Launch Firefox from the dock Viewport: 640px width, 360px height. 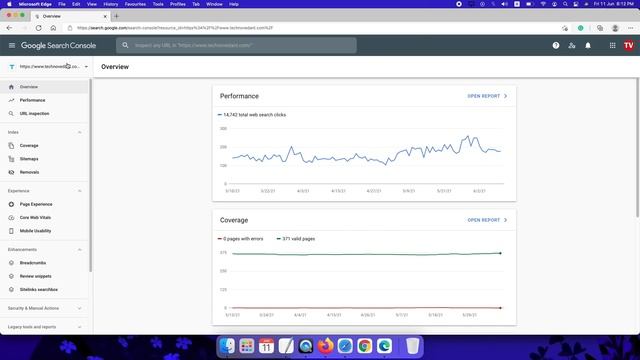tap(325, 346)
